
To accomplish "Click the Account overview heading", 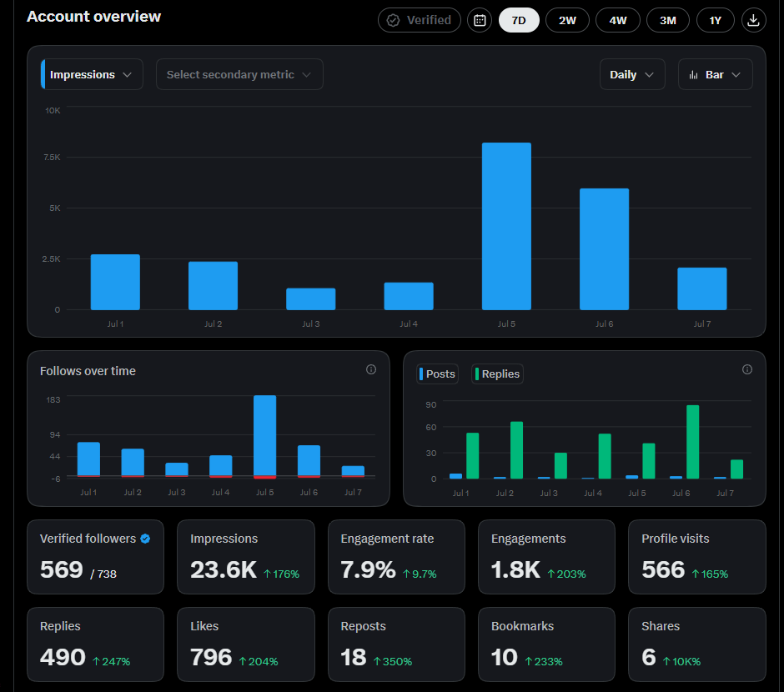I will pyautogui.click(x=94, y=17).
